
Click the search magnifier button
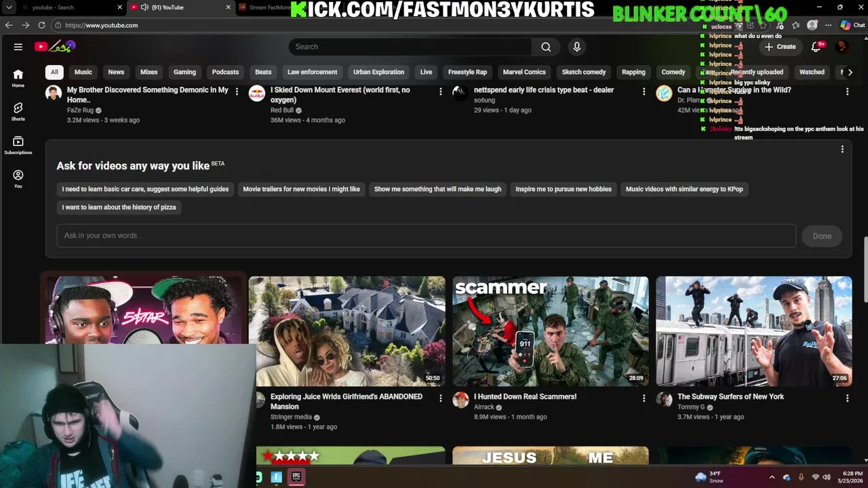[546, 47]
